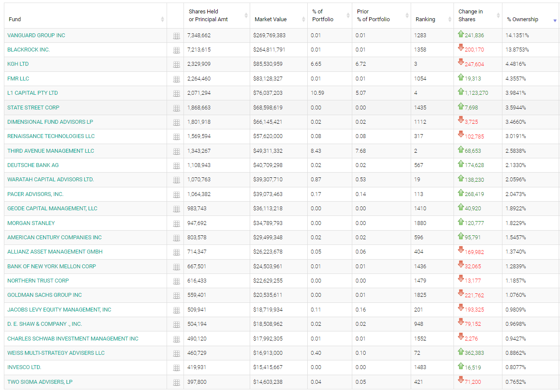This screenshot has height=392, width=560.
Task: Open grid icon for BANK OF NEW YORK MELLON CORP
Action: point(177,267)
